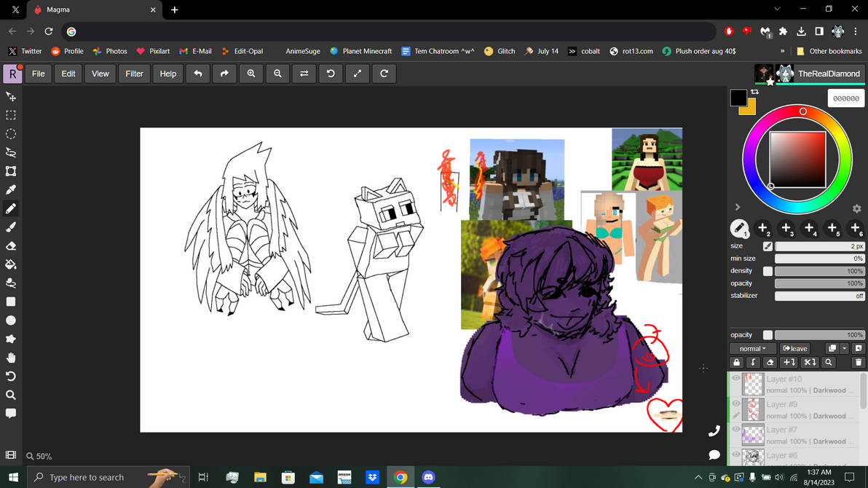This screenshot has width=868, height=488.
Task: Open the chat bubble icon
Action: [714, 454]
